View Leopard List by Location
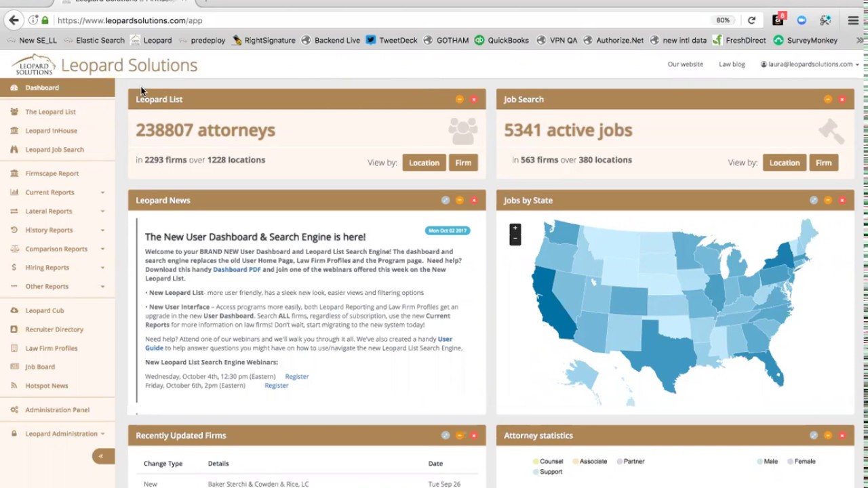Screen dimensions: 868x488 pyautogui.click(x=424, y=163)
